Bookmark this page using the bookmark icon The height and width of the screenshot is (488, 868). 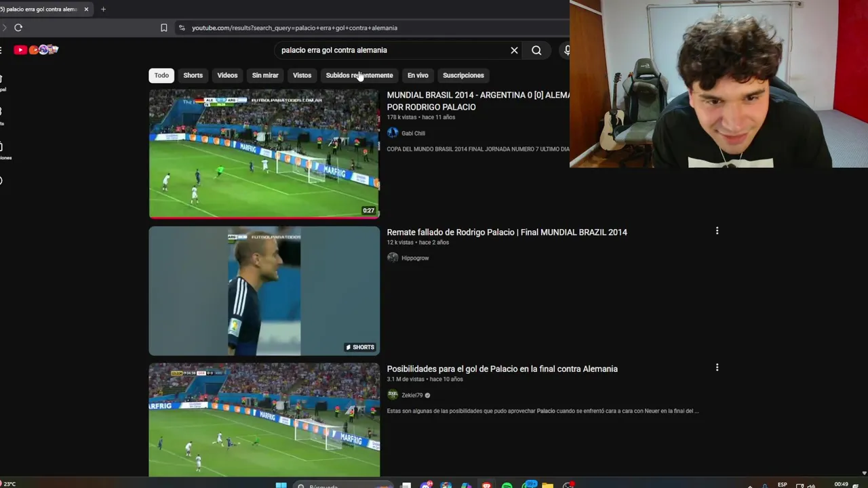(x=163, y=28)
